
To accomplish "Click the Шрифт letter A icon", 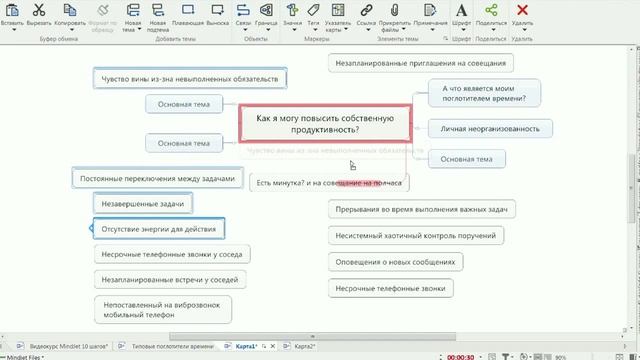I will click(461, 10).
